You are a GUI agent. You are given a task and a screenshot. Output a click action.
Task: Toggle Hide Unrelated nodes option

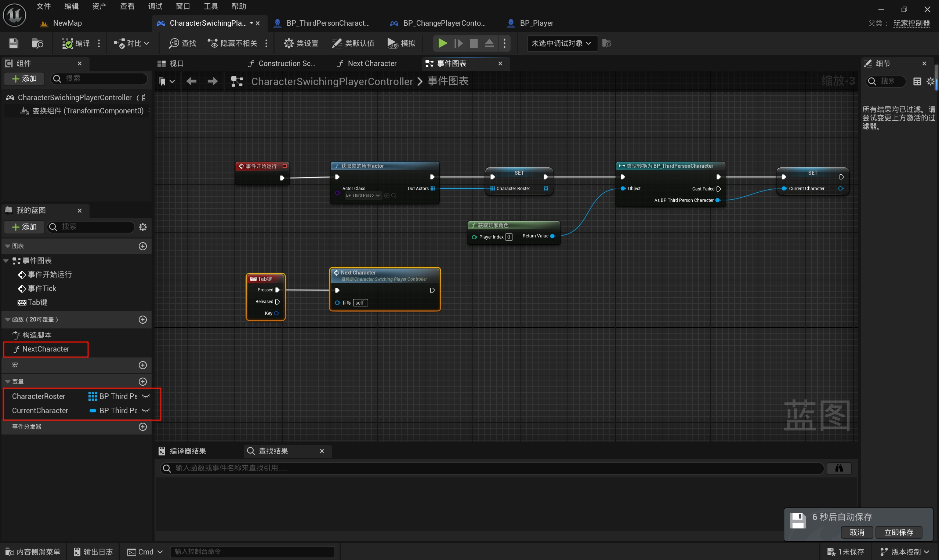(x=232, y=43)
